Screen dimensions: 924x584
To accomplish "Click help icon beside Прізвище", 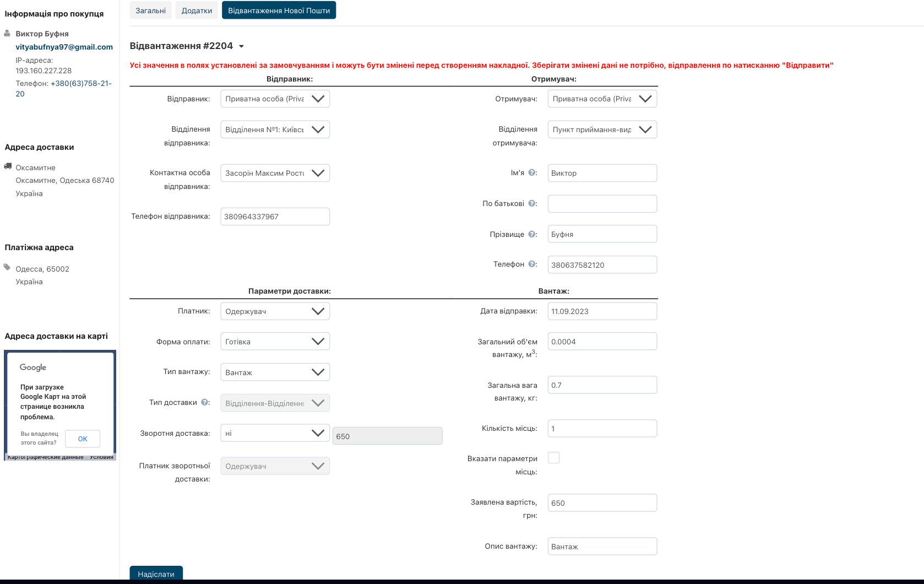I will click(x=532, y=234).
